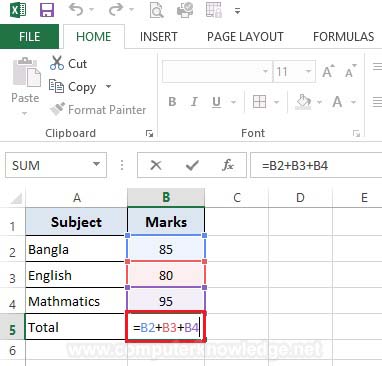Click the Print Preview icon
382x366 pixels.
(x=156, y=10)
